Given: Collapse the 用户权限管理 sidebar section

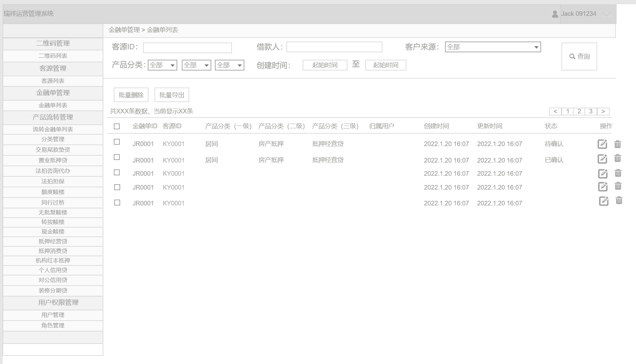Looking at the screenshot, I should tap(53, 303).
